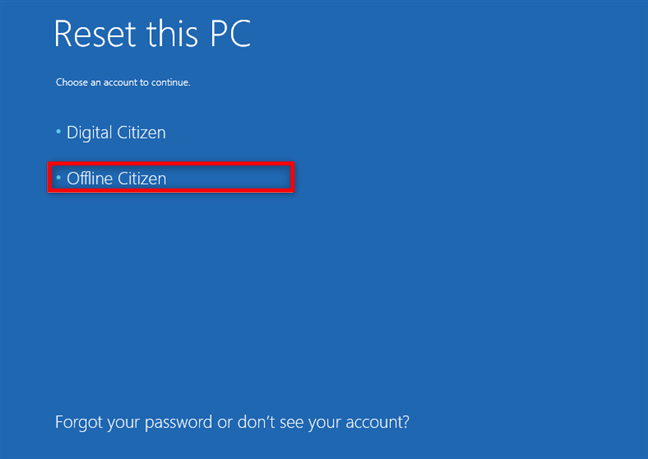Click inside the red highlighted box
The height and width of the screenshot is (459, 648).
(171, 178)
